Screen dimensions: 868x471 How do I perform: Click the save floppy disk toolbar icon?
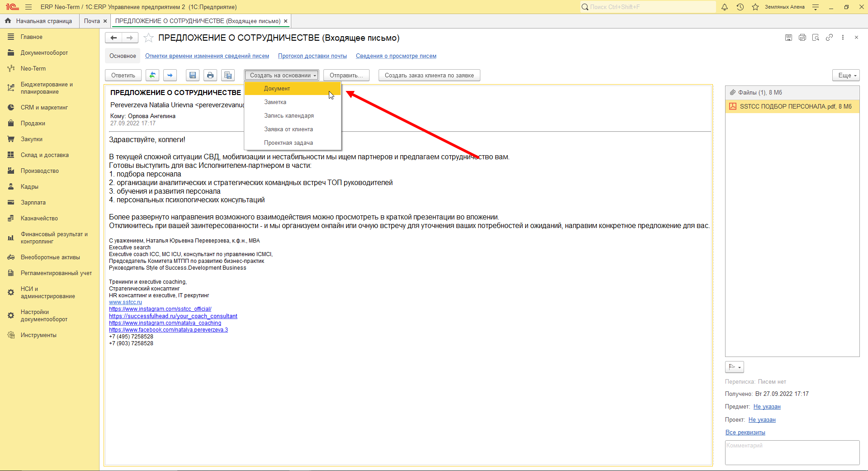pos(193,75)
